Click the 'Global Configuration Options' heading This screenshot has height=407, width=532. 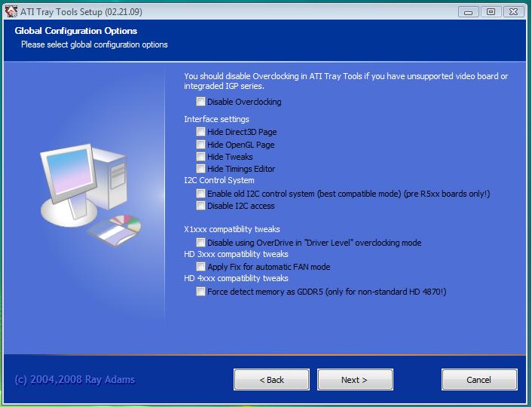pyautogui.click(x=76, y=31)
